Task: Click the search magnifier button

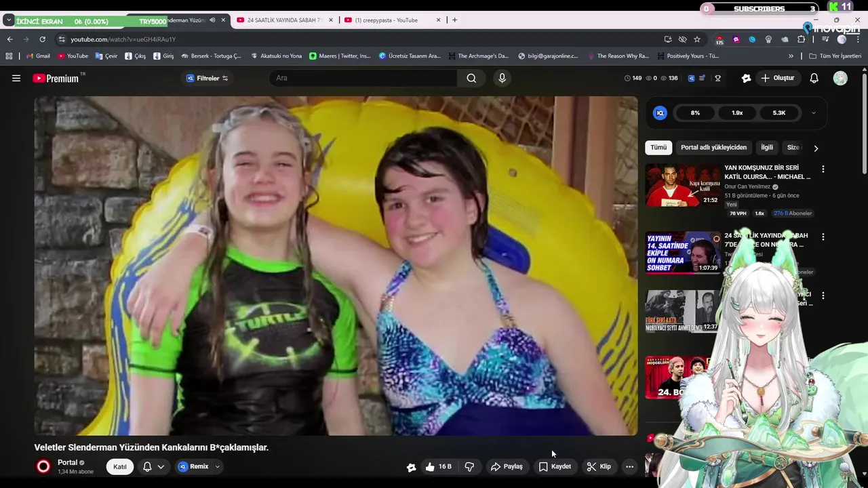Action: click(471, 78)
